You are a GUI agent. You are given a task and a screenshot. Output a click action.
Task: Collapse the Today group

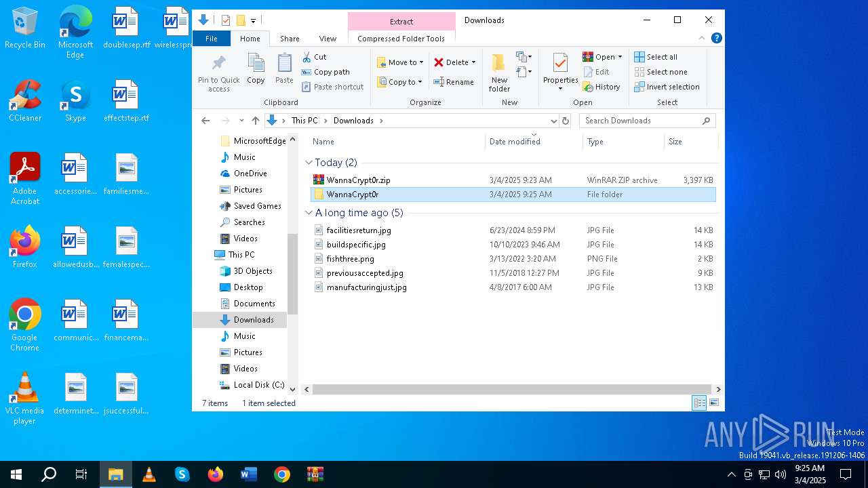click(309, 163)
